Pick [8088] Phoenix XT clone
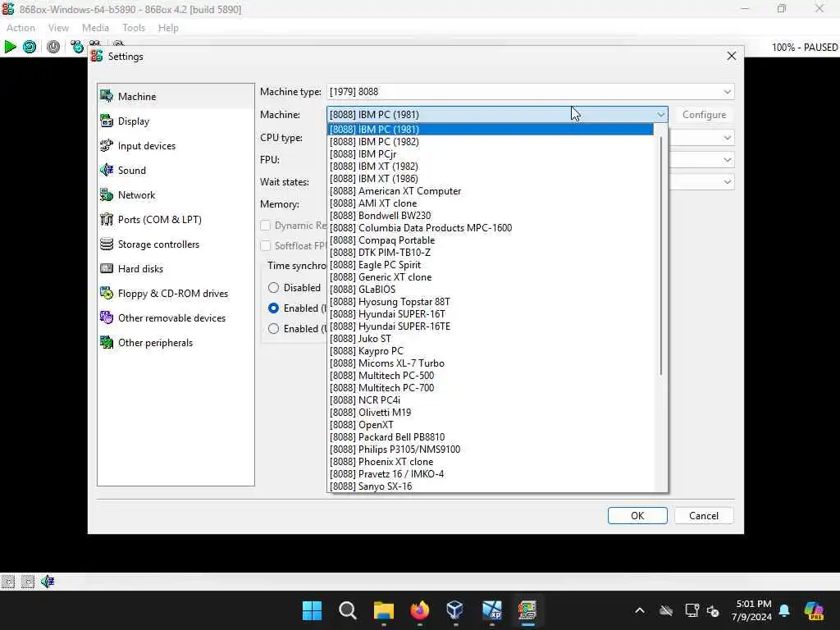Screen dimensions: 840x630 click(x=491, y=462)
